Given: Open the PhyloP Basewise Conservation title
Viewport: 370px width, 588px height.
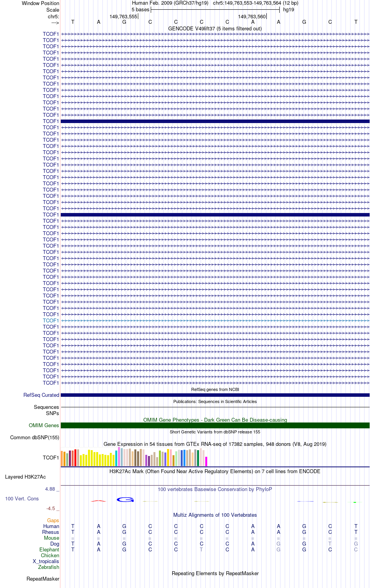Looking at the screenshot, I should point(215,489).
